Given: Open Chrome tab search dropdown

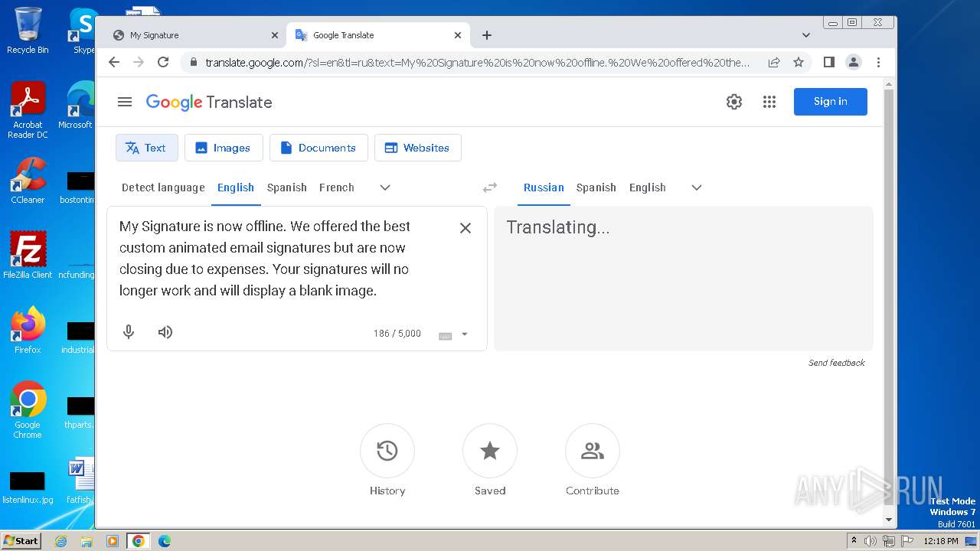Looking at the screenshot, I should point(805,35).
